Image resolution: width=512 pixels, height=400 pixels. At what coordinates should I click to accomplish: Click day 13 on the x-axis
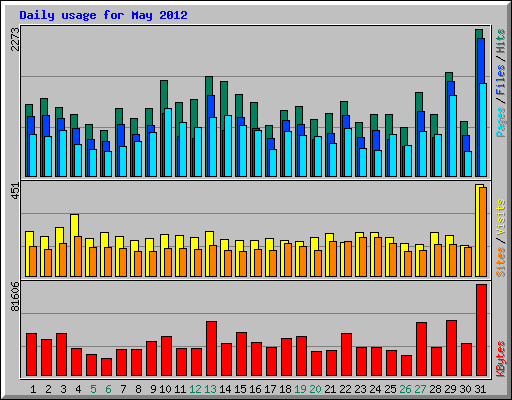point(210,389)
